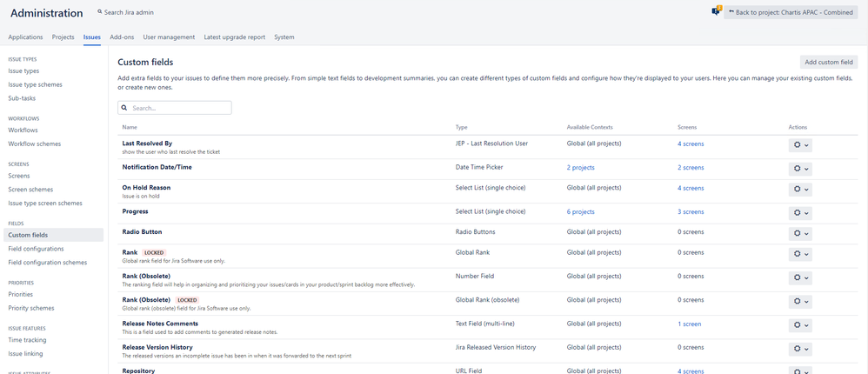Viewport: 868px width, 374px height.
Task: Open Issue linking in sidebar
Action: (25, 353)
